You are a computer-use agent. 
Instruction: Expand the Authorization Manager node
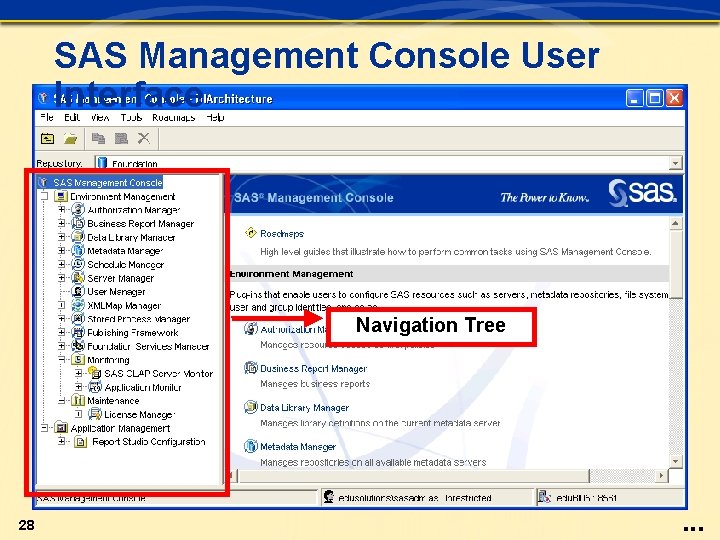point(62,210)
